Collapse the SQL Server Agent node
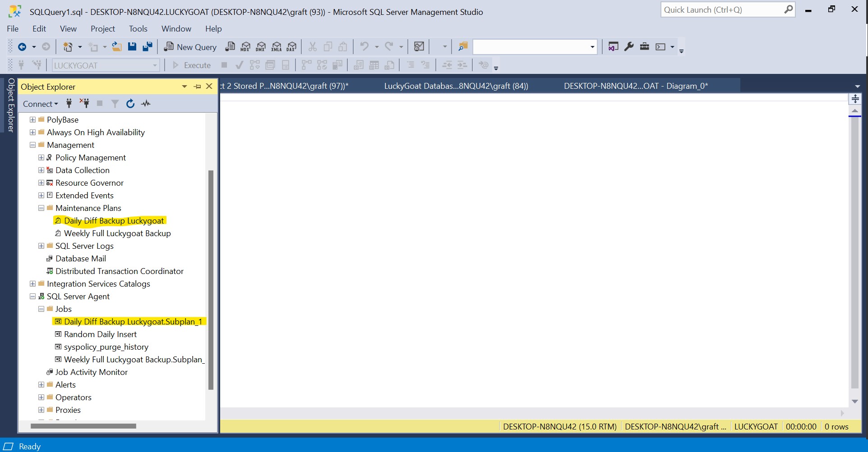 [32, 297]
